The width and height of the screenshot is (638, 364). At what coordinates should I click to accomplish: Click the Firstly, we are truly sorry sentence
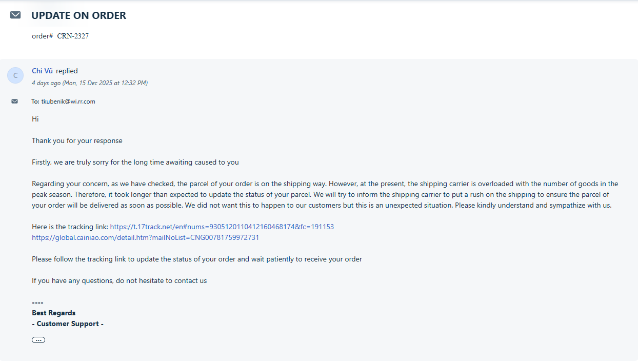tap(135, 162)
